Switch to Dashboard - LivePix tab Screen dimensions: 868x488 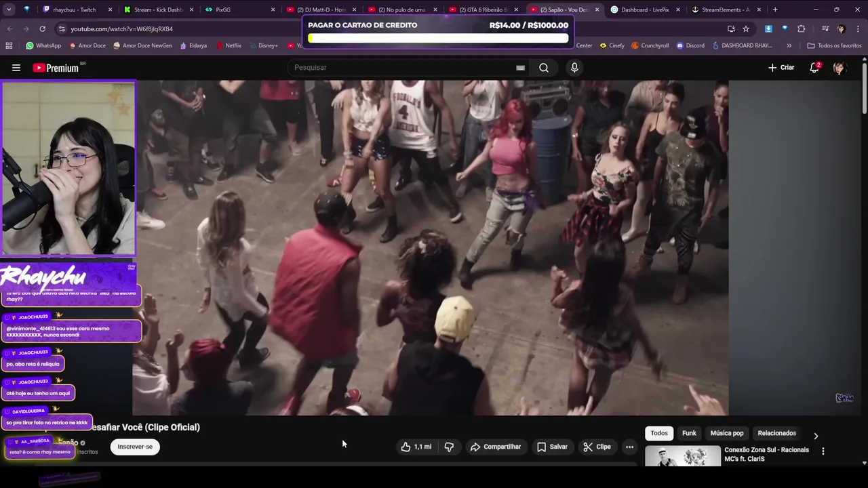[644, 9]
